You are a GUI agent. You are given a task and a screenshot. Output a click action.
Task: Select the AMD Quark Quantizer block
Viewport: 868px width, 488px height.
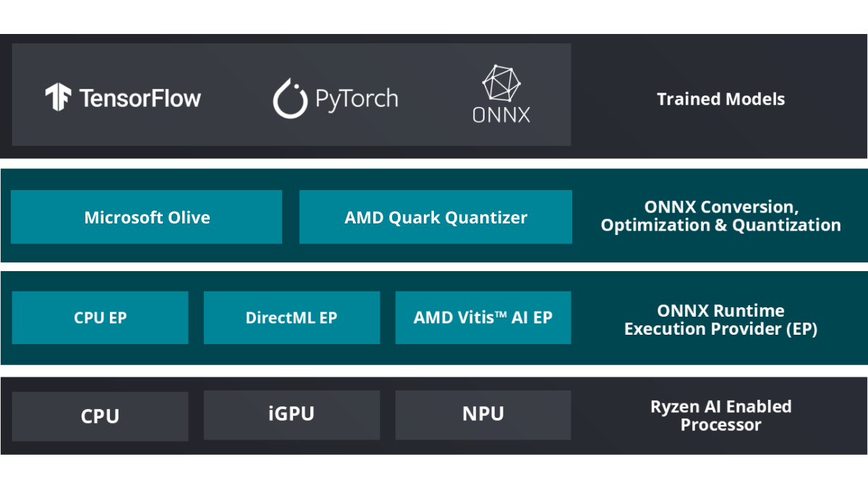pos(435,217)
